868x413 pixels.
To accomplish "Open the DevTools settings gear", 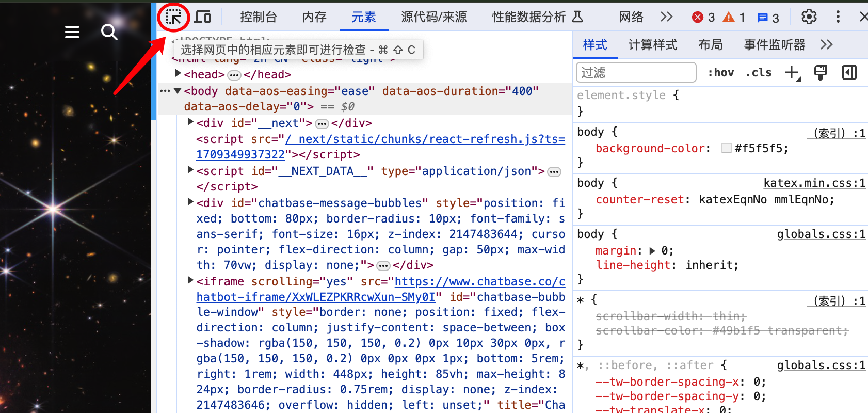I will 809,17.
